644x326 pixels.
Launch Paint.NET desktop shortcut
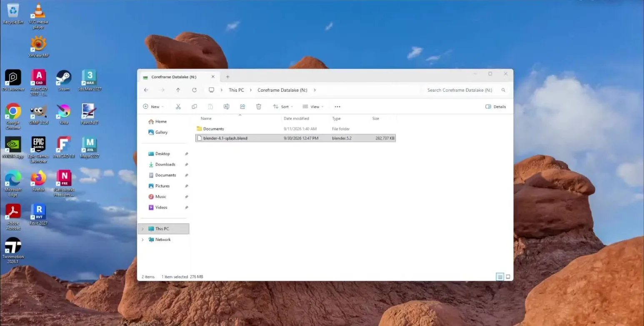coord(89,114)
